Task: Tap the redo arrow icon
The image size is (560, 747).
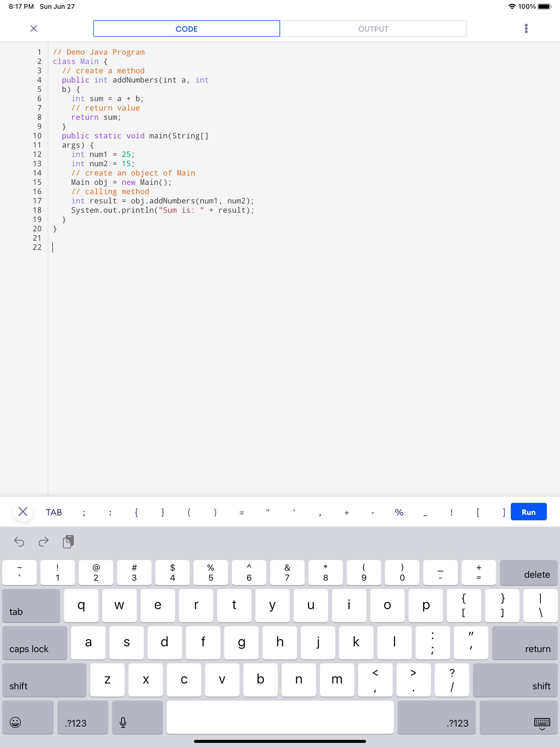Action: (43, 542)
